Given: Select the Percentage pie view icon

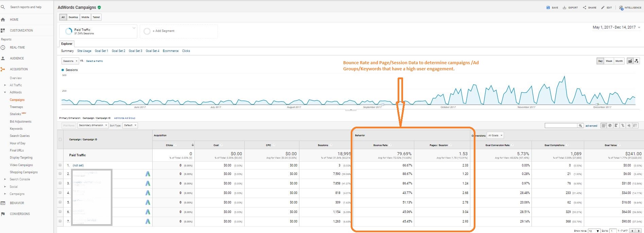Looking at the screenshot, I should 610,126.
